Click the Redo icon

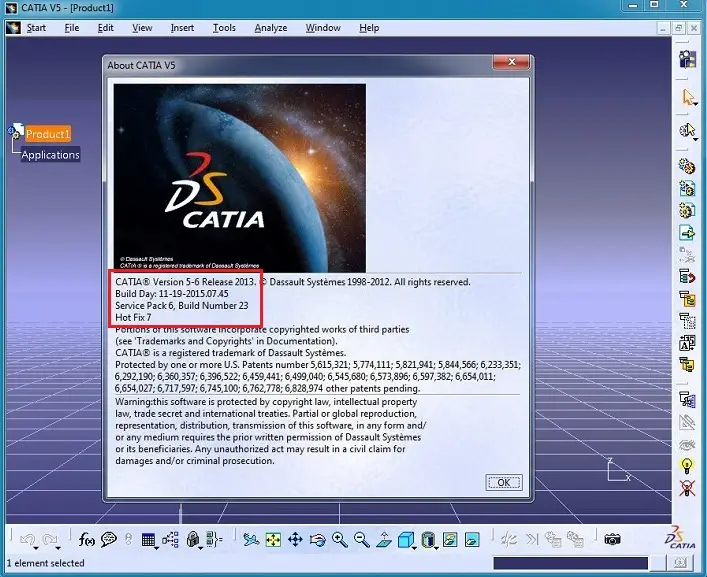pyautogui.click(x=50, y=539)
